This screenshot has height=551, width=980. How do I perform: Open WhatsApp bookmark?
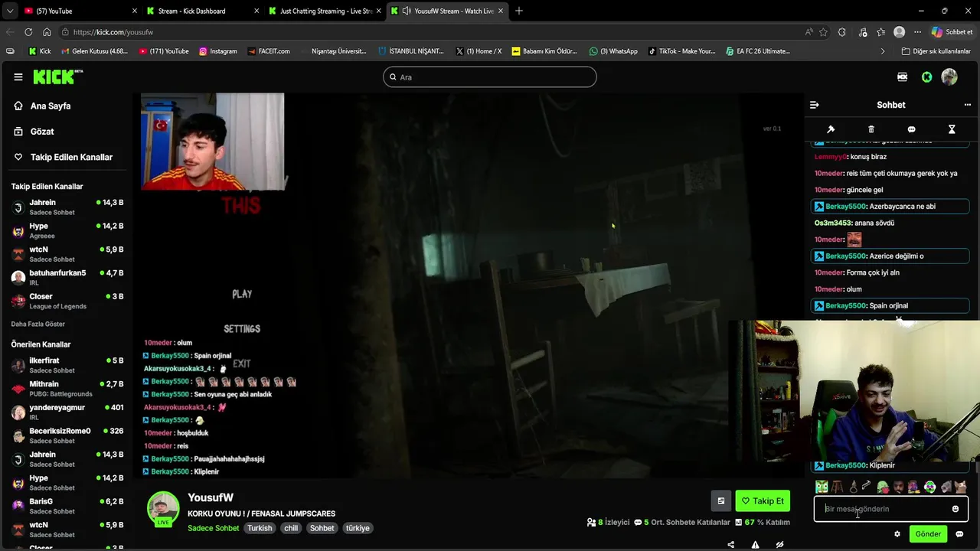coord(613,51)
